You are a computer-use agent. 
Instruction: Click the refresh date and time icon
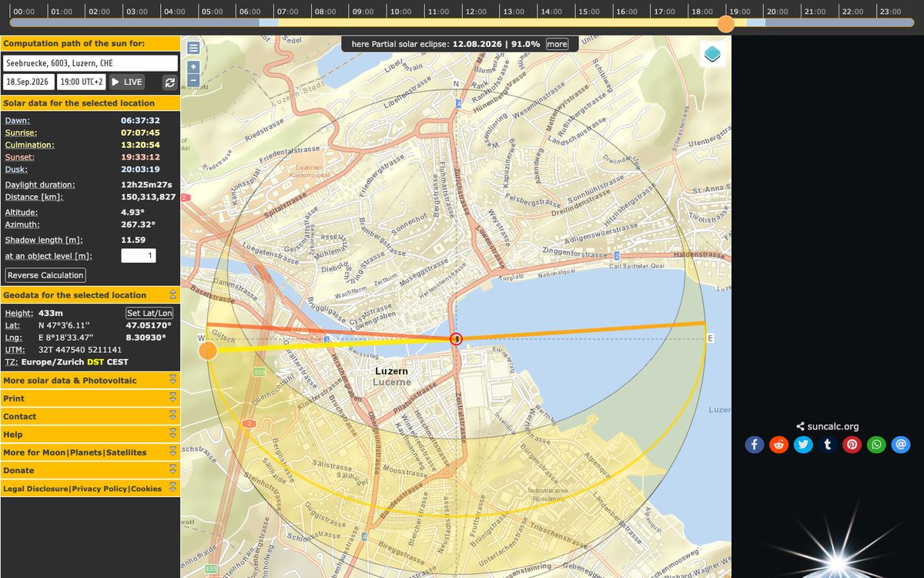click(170, 82)
